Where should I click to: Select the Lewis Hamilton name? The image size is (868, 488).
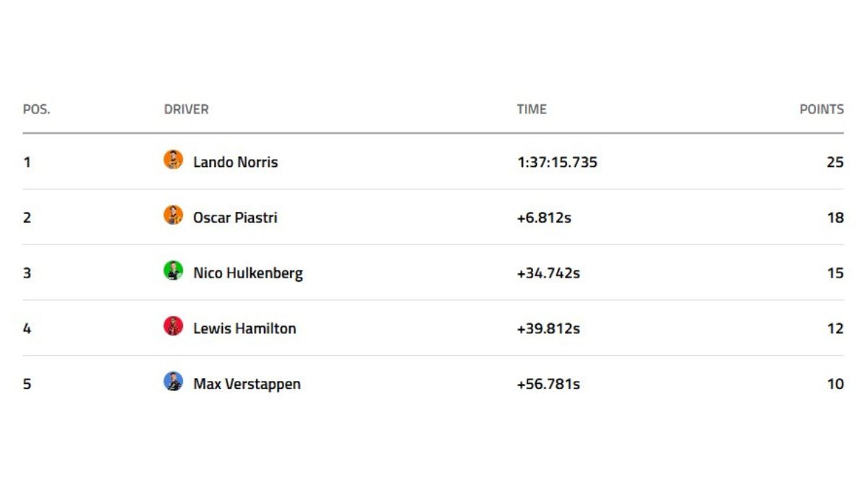point(244,328)
